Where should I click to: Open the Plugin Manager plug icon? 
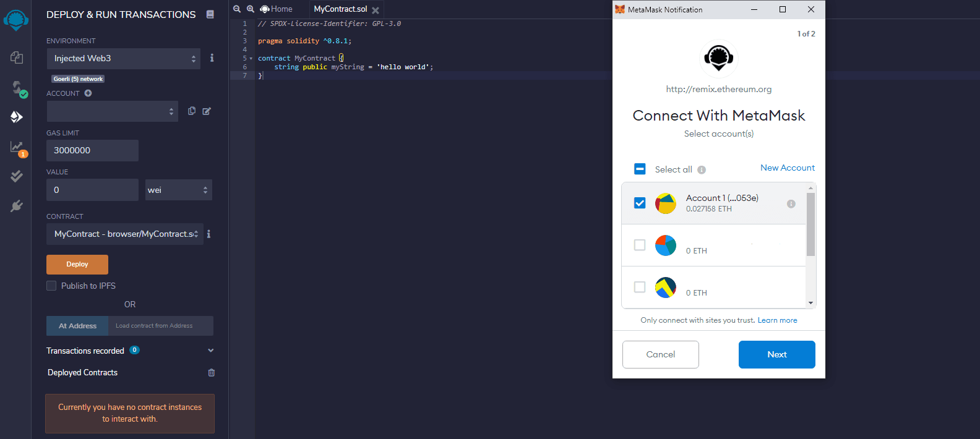[17, 206]
